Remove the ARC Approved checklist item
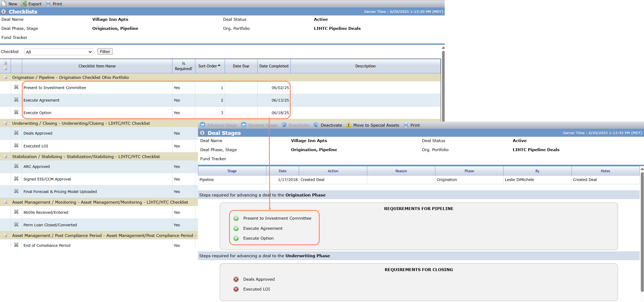 pos(16,166)
